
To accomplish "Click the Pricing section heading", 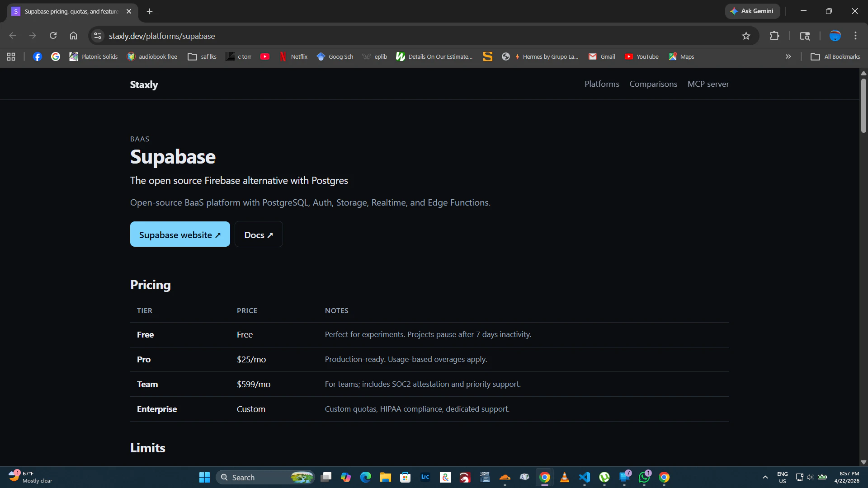I will coord(151,285).
